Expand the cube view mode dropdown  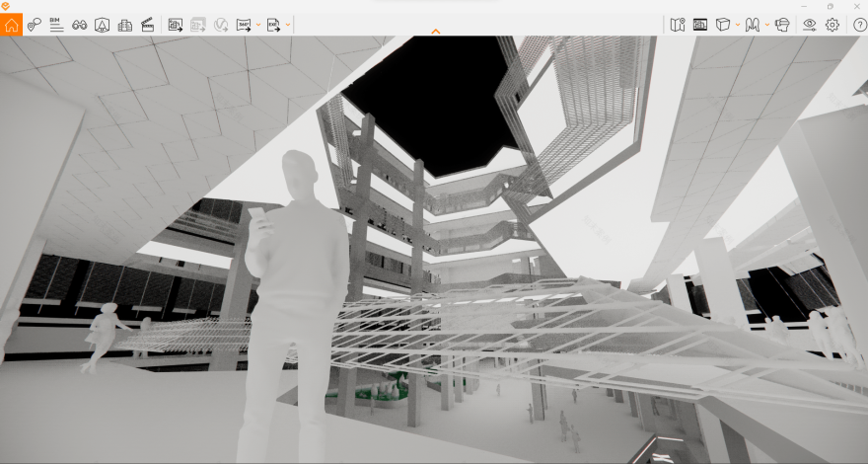pos(737,25)
